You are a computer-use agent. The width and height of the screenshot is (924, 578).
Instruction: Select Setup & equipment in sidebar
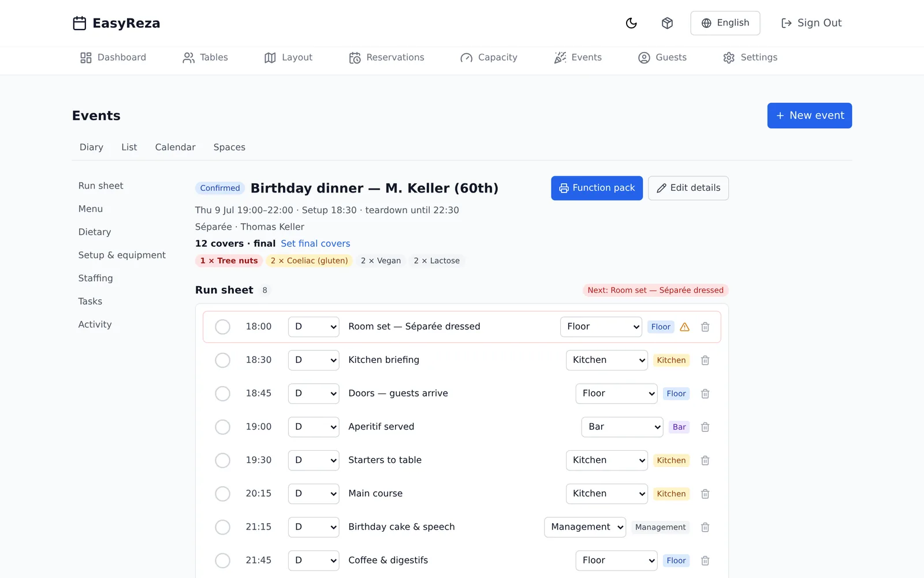(122, 255)
